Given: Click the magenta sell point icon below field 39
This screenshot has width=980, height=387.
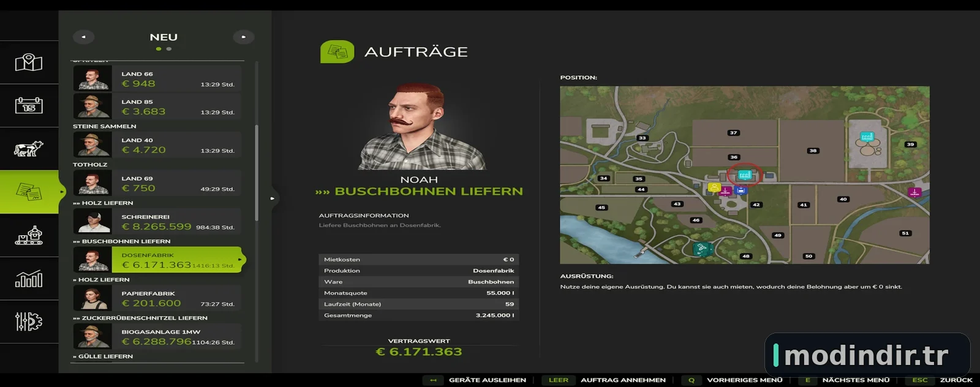Looking at the screenshot, I should (914, 192).
